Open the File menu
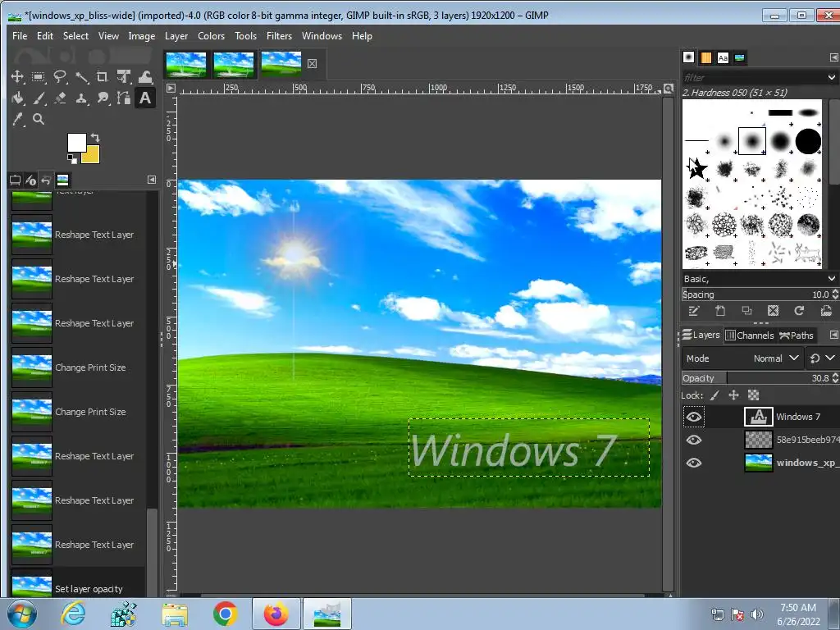 20,36
